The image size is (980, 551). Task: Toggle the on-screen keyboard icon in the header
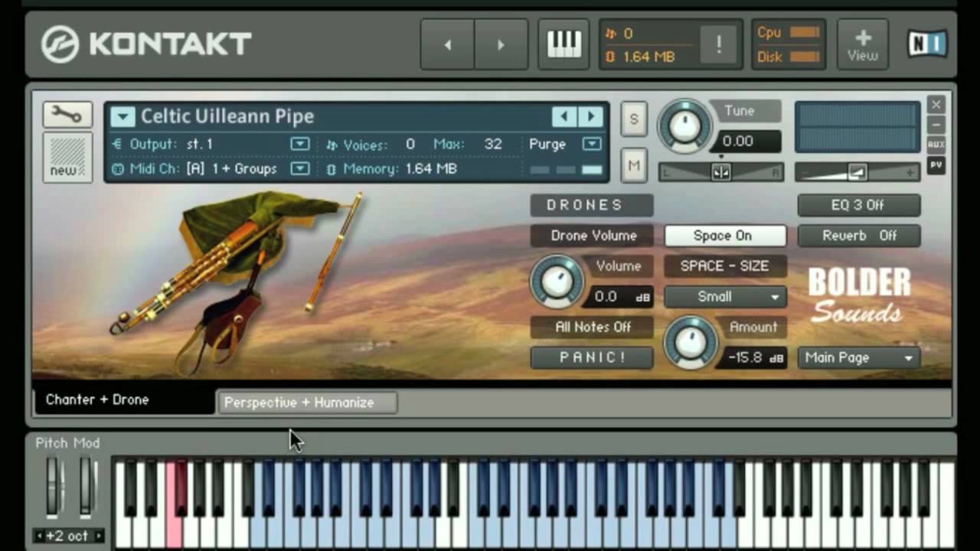pyautogui.click(x=563, y=44)
